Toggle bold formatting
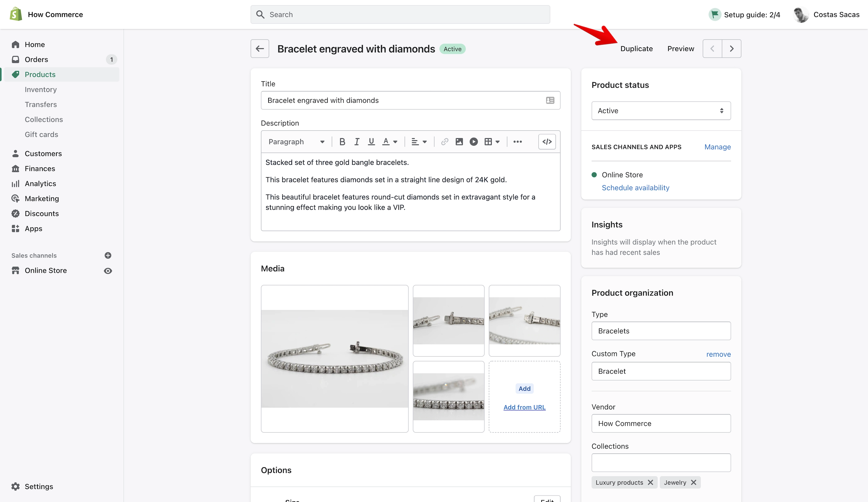868x502 pixels. 342,142
